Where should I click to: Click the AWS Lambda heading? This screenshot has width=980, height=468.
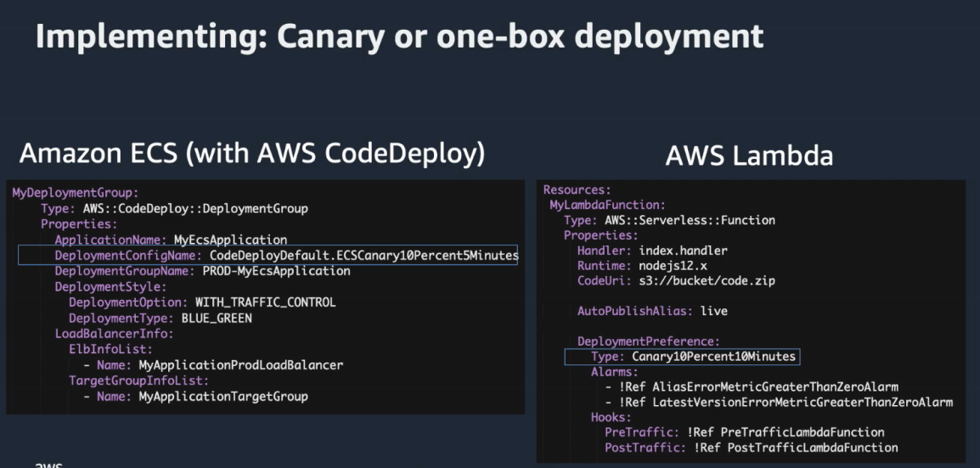point(748,155)
